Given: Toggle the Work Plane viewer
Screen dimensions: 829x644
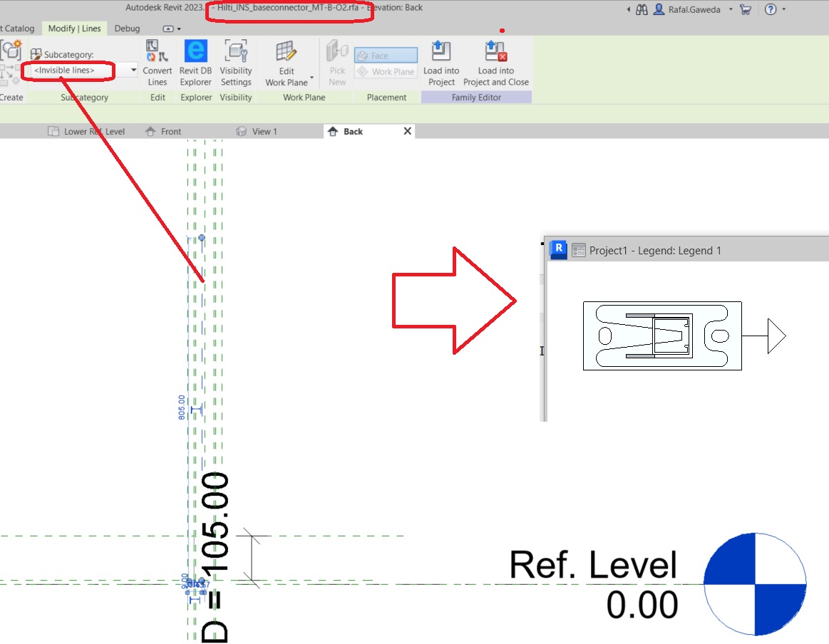Looking at the screenshot, I should point(385,70).
